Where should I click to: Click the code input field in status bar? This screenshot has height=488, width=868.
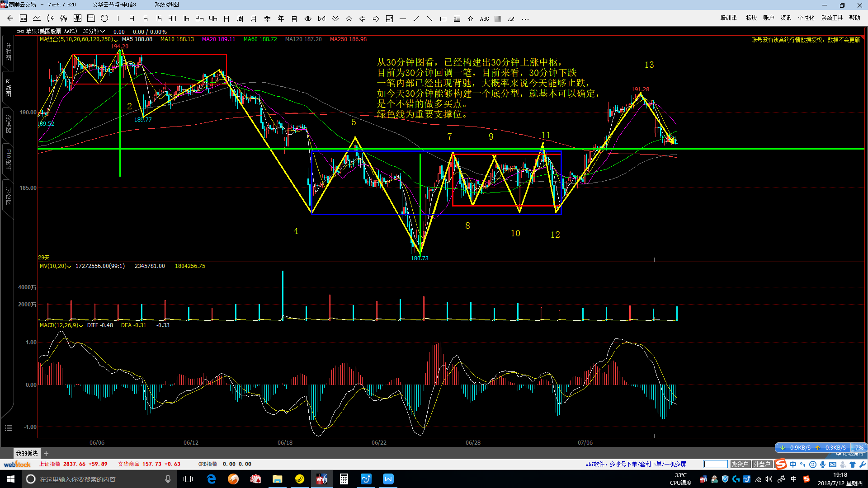(x=716, y=464)
